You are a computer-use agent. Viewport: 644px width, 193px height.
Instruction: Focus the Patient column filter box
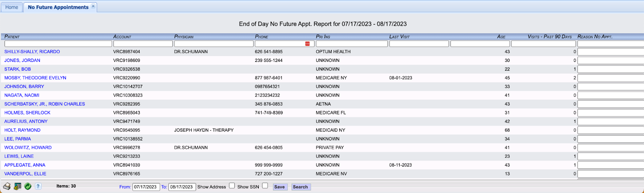point(58,43)
